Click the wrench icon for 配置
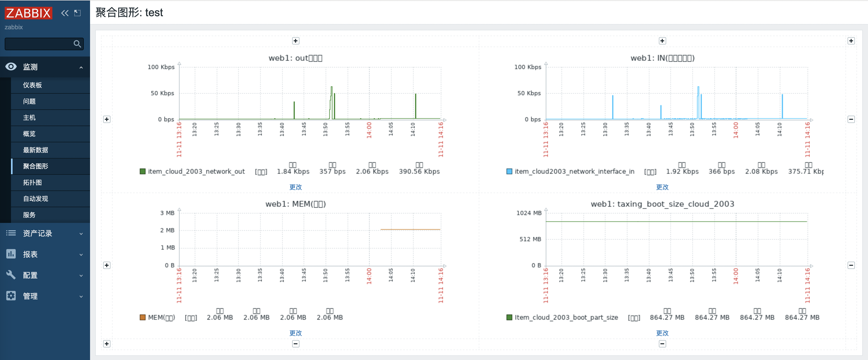Image resolution: width=868 pixels, height=360 pixels. click(x=11, y=275)
